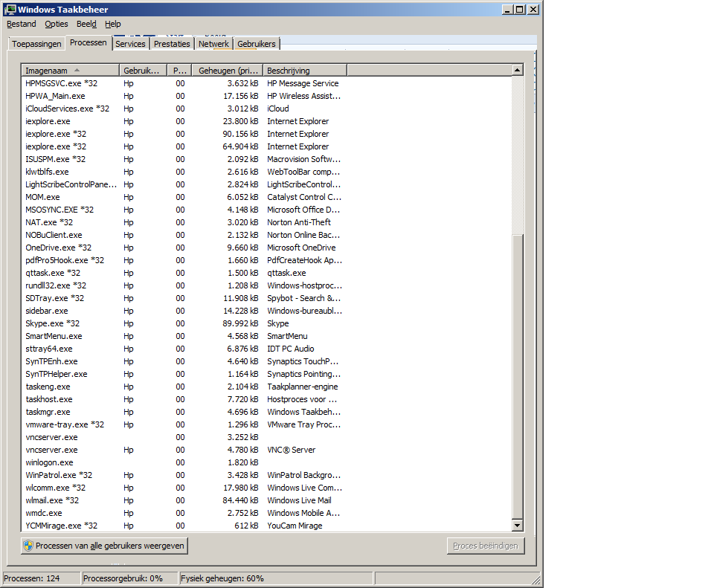The width and height of the screenshot is (714, 588).
Task: Sort by the Imagenaam column header
Action: pos(70,71)
